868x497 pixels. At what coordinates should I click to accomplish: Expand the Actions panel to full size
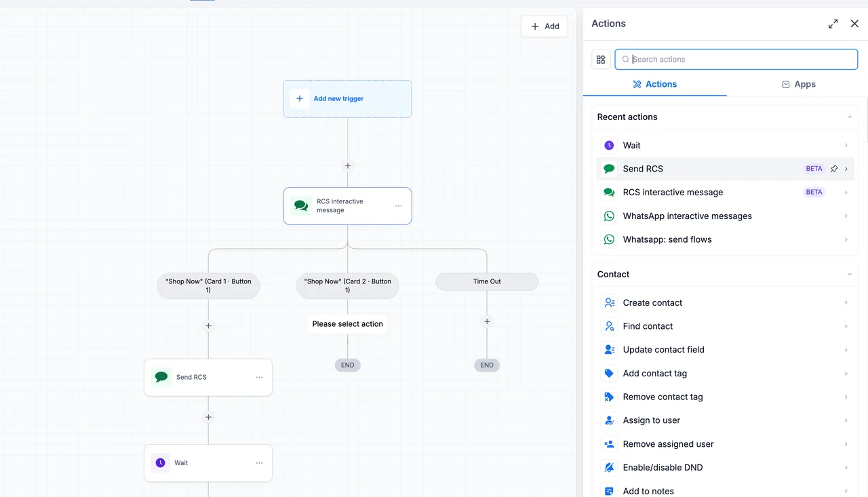pos(833,24)
